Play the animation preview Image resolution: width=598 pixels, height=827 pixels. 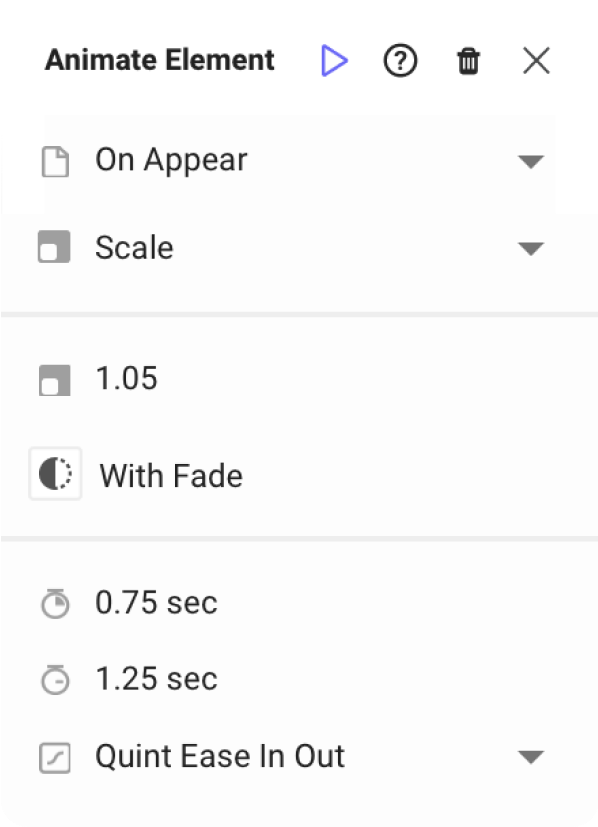[x=334, y=61]
